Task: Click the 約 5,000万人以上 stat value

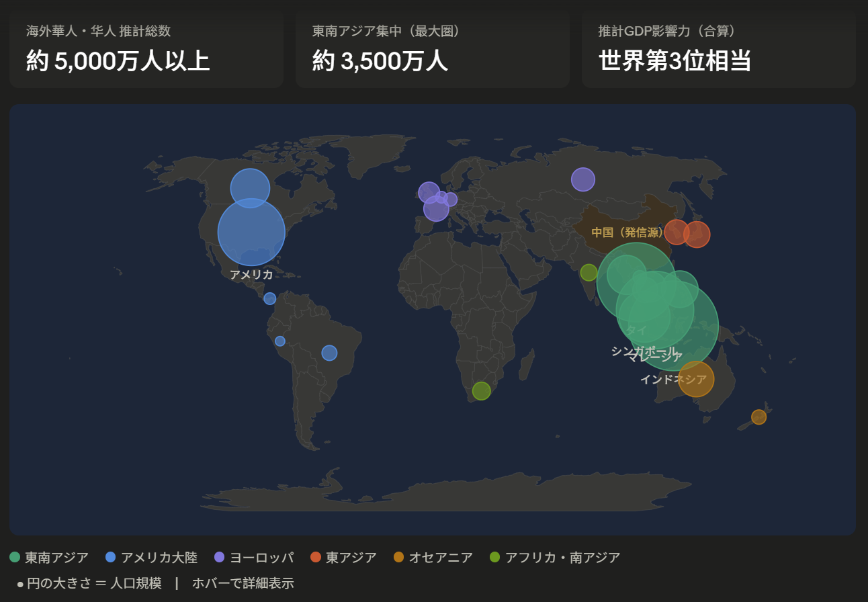Action: (118, 61)
